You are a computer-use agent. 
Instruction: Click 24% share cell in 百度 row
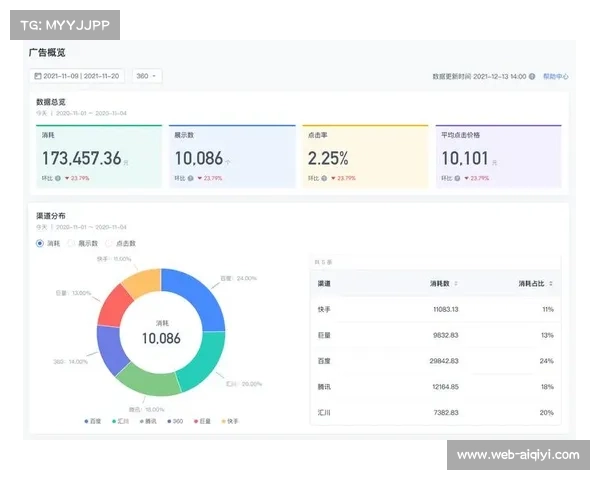(x=546, y=361)
